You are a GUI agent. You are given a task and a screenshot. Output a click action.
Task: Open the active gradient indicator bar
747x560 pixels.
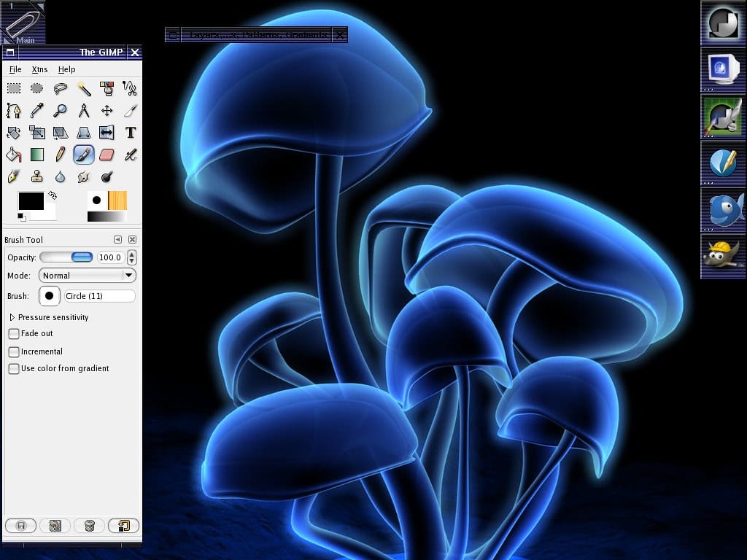tap(107, 217)
